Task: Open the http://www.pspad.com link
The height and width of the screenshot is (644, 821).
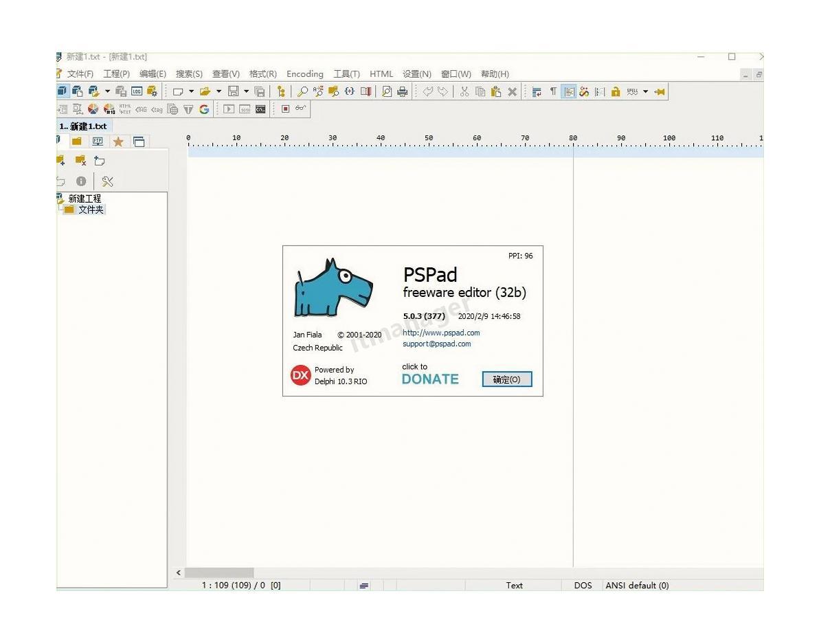Action: [x=441, y=333]
